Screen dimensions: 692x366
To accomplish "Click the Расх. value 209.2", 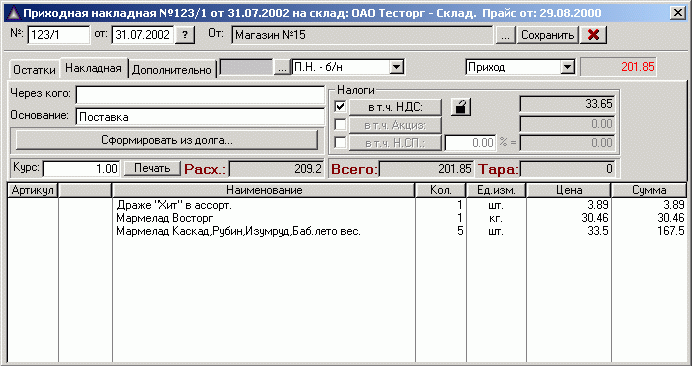I will pyautogui.click(x=277, y=169).
